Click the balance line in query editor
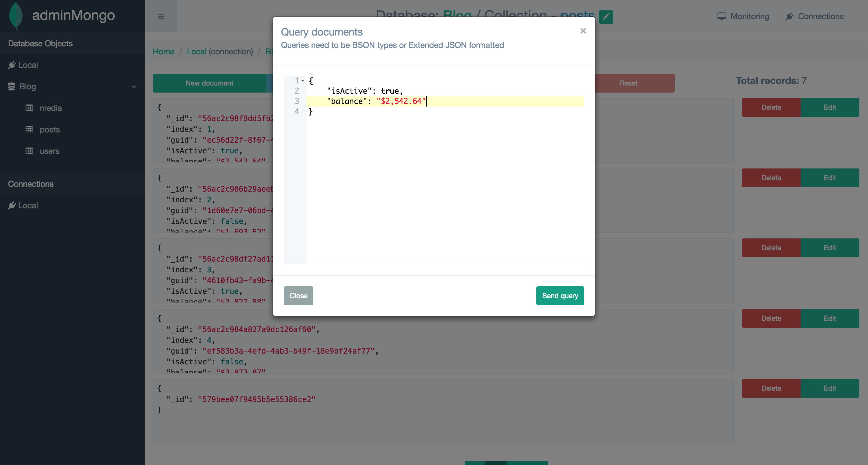This screenshot has height=465, width=868. click(x=445, y=101)
